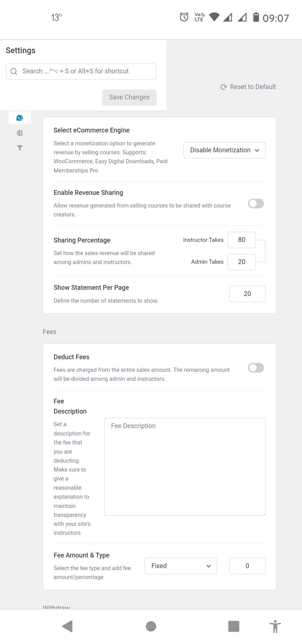The image size is (302, 644).
Task: Open the Monetization price-tag sidebar tab
Action: [20, 118]
